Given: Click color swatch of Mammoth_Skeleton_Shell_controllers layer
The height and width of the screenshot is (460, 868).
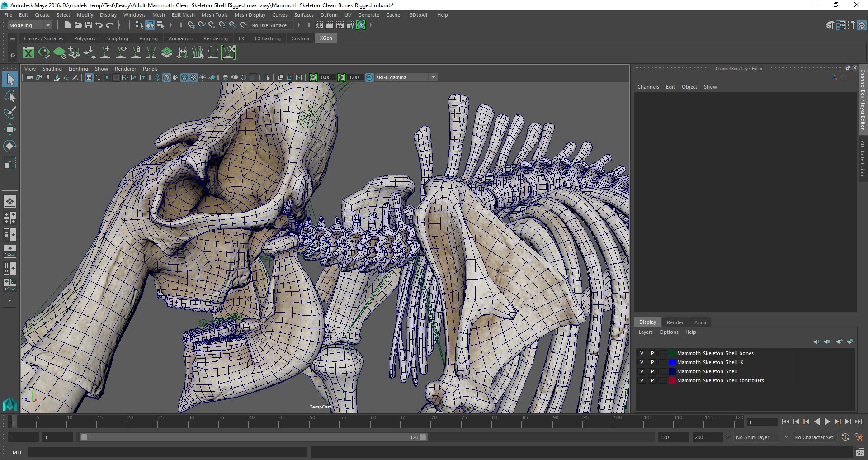Looking at the screenshot, I should click(x=672, y=380).
